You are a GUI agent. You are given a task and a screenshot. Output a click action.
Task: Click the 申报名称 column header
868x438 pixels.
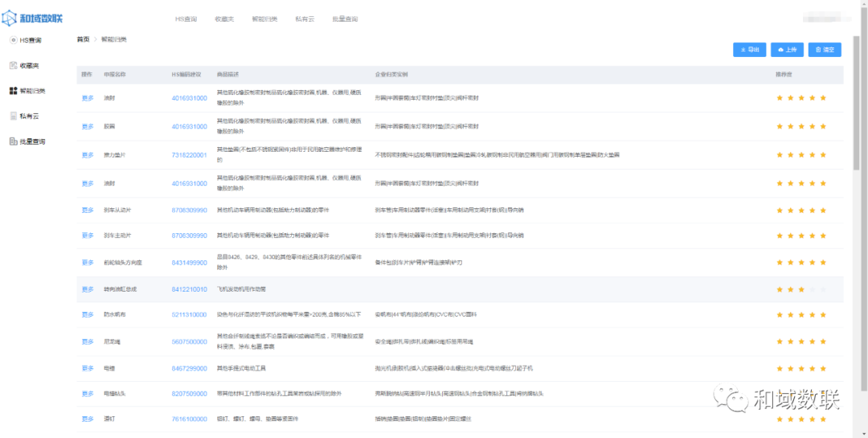(x=115, y=74)
